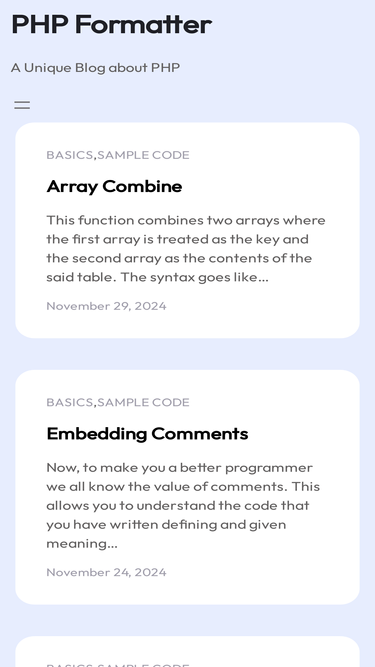Click the partially visible category text at bottom

click(x=118, y=664)
